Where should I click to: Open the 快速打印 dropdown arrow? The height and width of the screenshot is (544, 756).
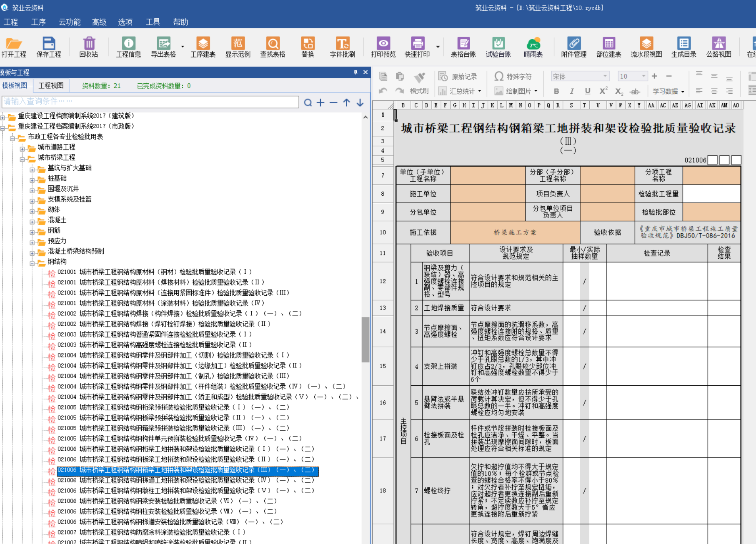[438, 47]
